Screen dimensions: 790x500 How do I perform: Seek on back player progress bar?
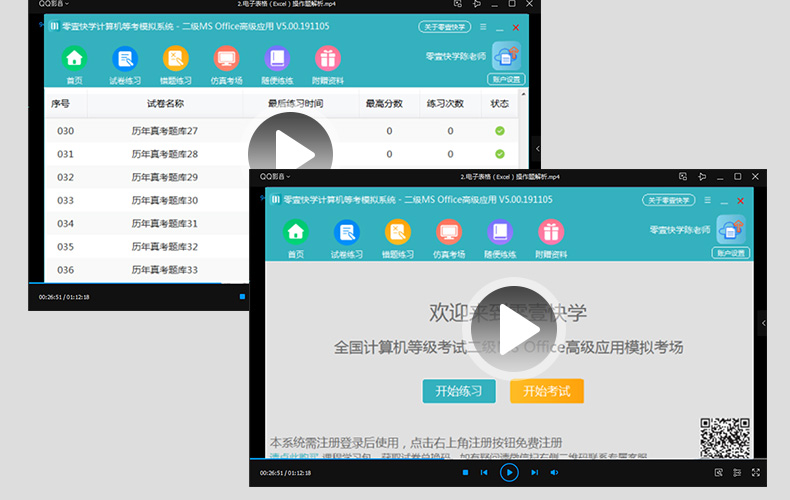tap(139, 283)
